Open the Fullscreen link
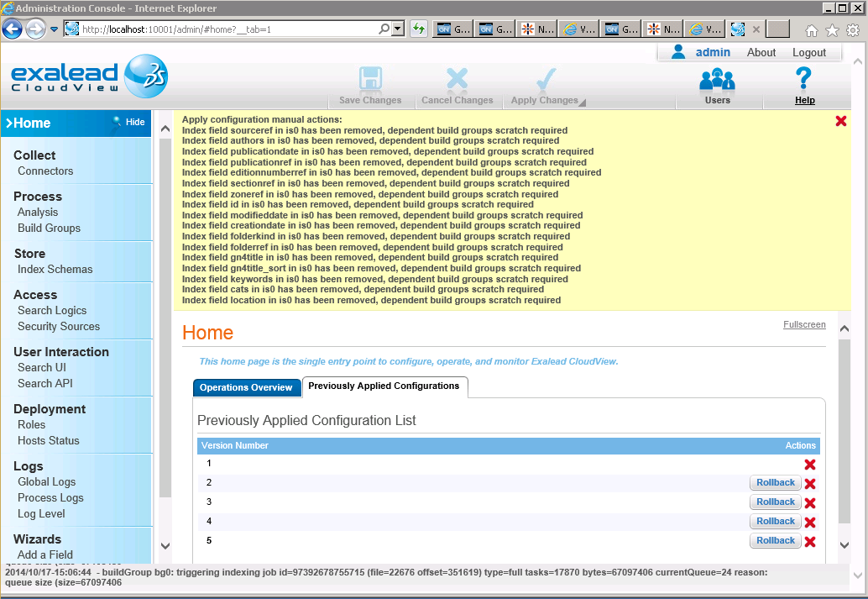This screenshot has width=868, height=599. [804, 325]
